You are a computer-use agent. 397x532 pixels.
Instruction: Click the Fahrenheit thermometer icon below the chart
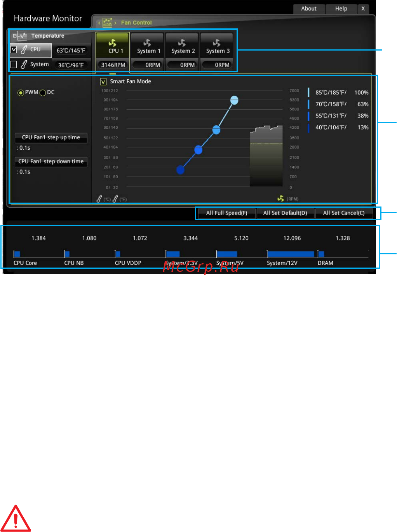tap(115, 199)
